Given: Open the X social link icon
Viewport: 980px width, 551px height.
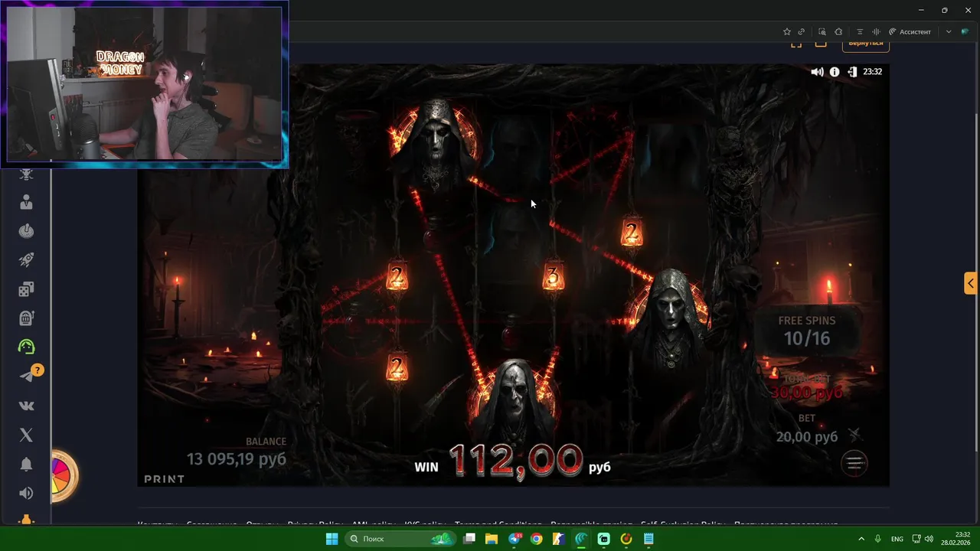Looking at the screenshot, I should 27,435.
